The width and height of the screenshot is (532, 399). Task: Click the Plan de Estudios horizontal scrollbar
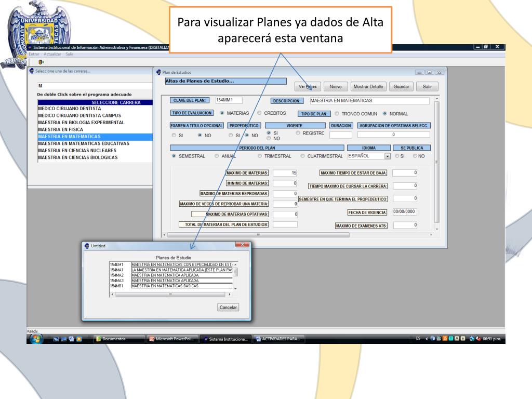(298, 234)
